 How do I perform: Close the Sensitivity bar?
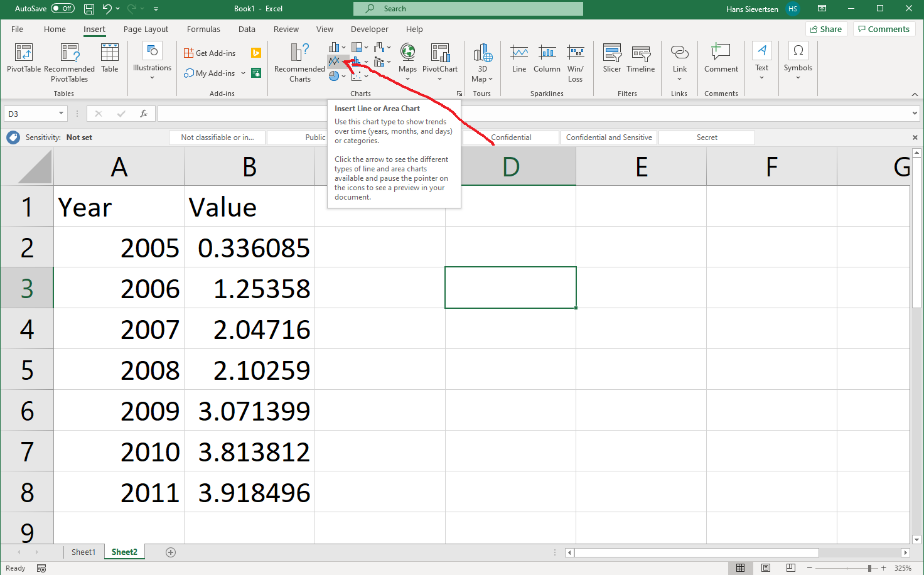click(x=915, y=137)
